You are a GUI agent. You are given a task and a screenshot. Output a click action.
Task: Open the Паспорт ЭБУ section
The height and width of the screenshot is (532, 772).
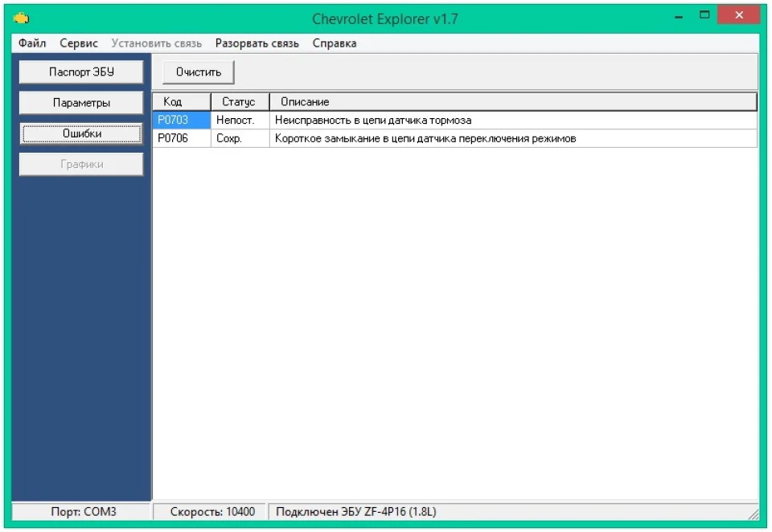81,72
